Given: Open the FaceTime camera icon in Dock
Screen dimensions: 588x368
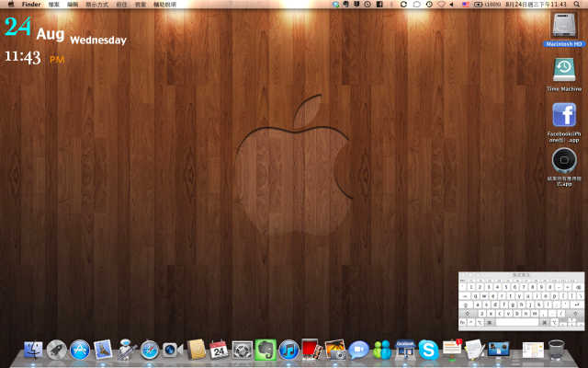Looking at the screenshot, I should [x=173, y=350].
